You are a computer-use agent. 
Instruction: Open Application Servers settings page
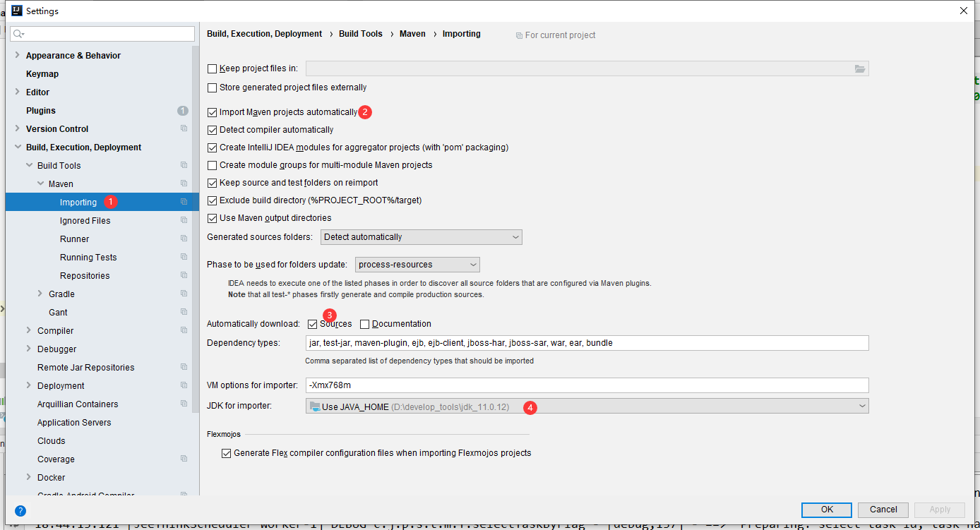click(x=74, y=423)
